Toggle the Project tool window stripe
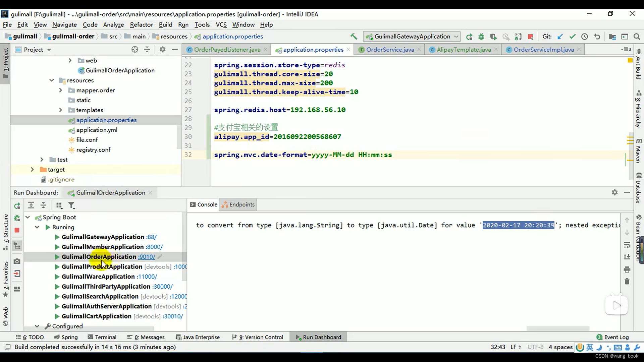The image size is (644, 362). click(5, 63)
